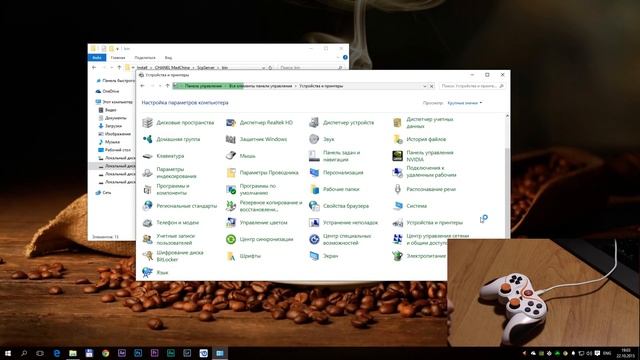The height and width of the screenshot is (360, 640).
Task: Click Back arrow in control panel window
Action: pos(142,86)
